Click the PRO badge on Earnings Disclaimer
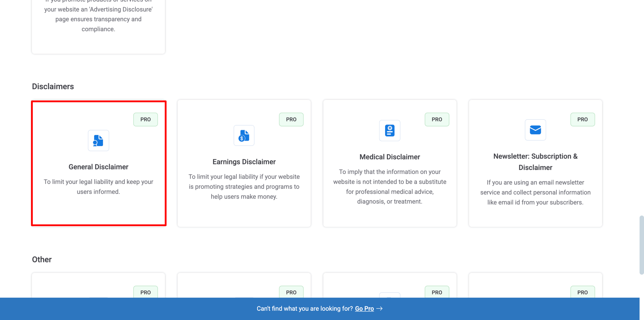The width and height of the screenshot is (644, 320). (291, 119)
